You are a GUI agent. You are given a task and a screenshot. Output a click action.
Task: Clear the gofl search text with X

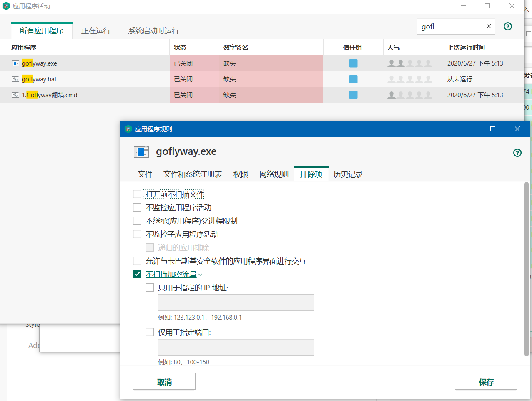point(489,26)
